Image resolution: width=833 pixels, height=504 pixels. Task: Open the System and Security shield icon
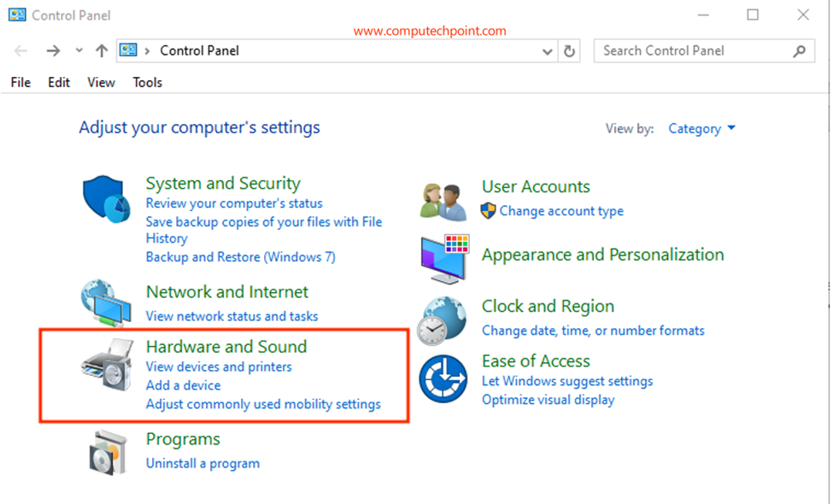point(106,199)
